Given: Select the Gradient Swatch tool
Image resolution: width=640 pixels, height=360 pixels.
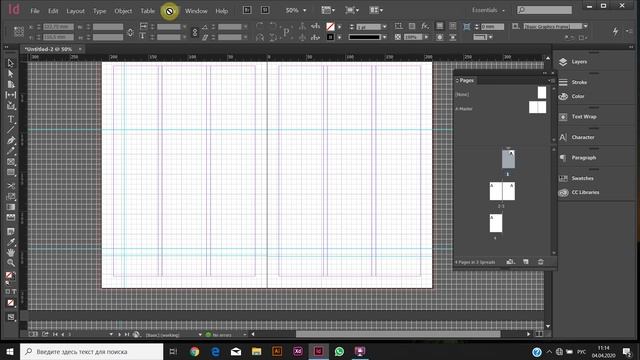Looking at the screenshot, I should [11, 207].
